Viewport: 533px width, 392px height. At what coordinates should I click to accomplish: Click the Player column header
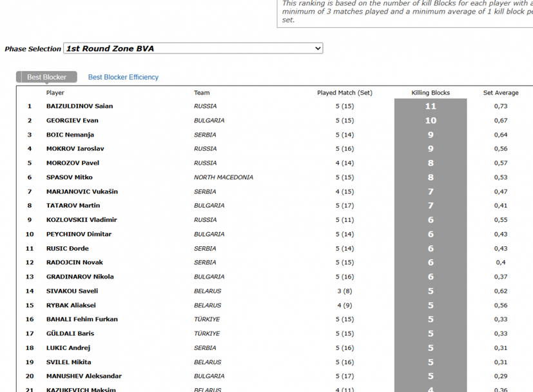[55, 93]
